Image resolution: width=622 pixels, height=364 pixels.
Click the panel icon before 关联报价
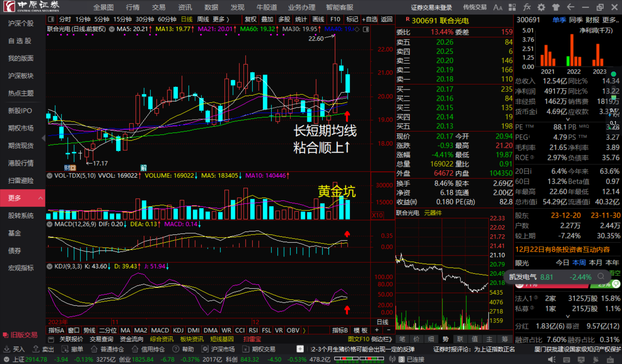click(x=51, y=339)
